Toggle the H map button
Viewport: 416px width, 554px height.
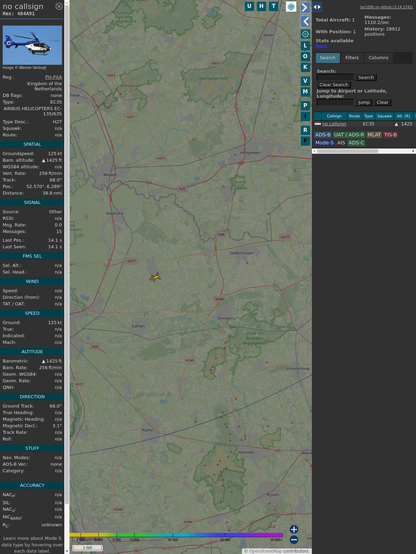(261, 6)
